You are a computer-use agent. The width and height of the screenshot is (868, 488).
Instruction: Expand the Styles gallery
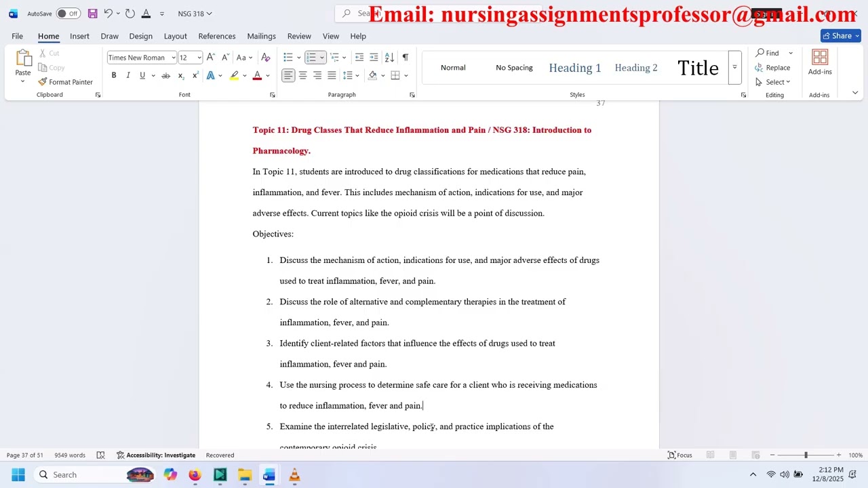coord(734,68)
